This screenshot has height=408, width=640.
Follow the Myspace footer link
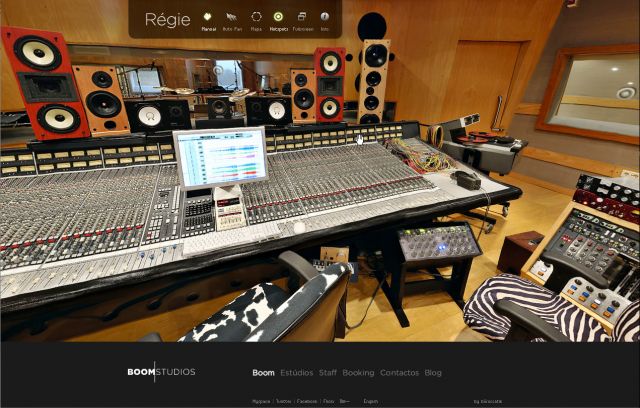pyautogui.click(x=261, y=400)
